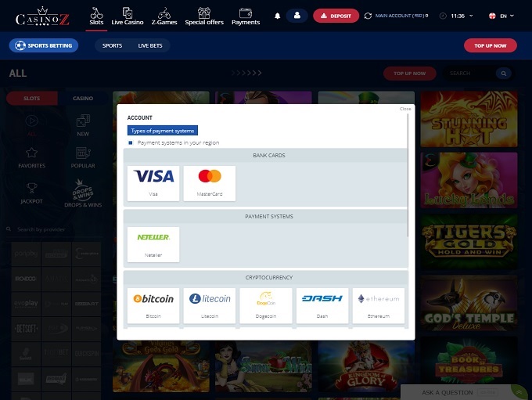This screenshot has width=532, height=400.
Task: Select Ethereum payment option
Action: [x=379, y=305]
